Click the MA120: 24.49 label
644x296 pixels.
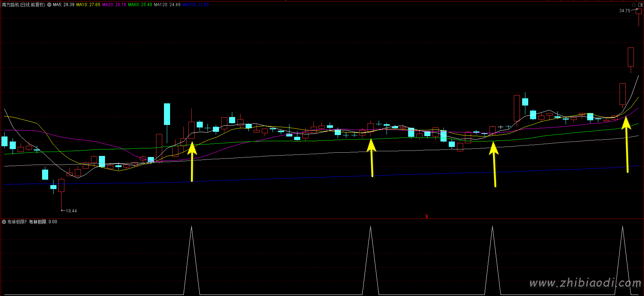pos(167,5)
